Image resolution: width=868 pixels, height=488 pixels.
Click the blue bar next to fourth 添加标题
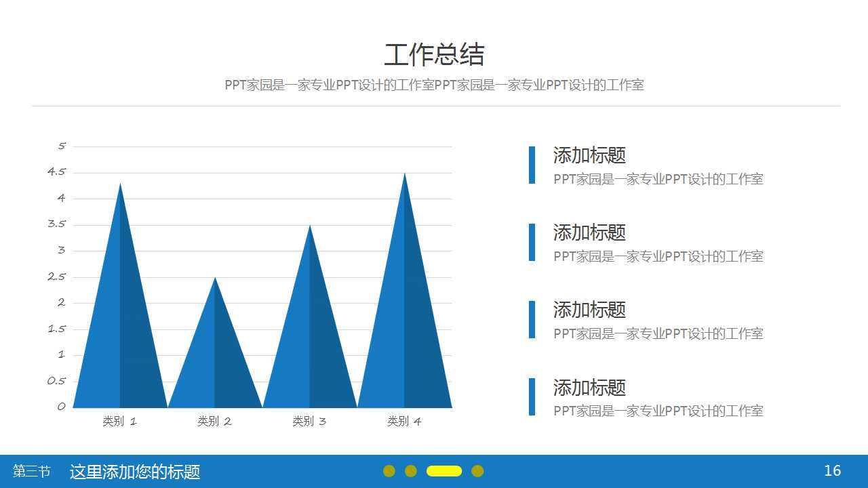[532, 397]
